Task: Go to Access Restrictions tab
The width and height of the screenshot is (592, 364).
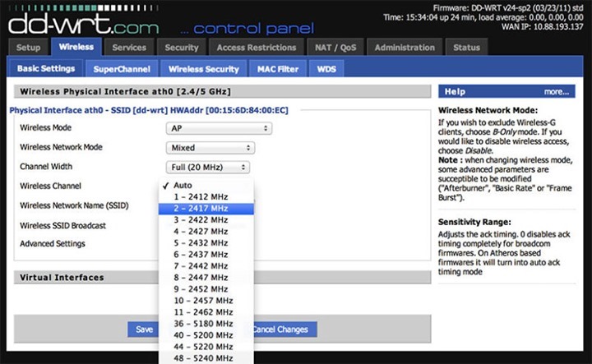Action: coord(255,48)
